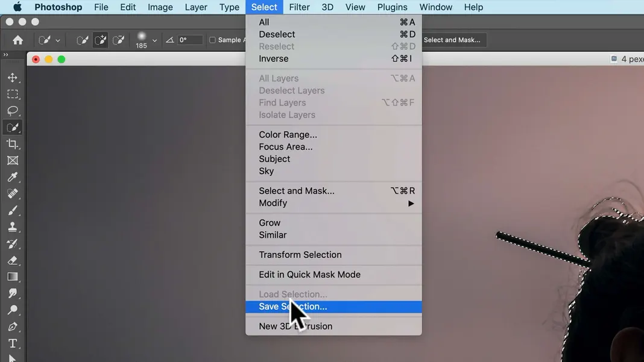644x362 pixels.
Task: Select the Lasso tool
Action: coord(13,111)
